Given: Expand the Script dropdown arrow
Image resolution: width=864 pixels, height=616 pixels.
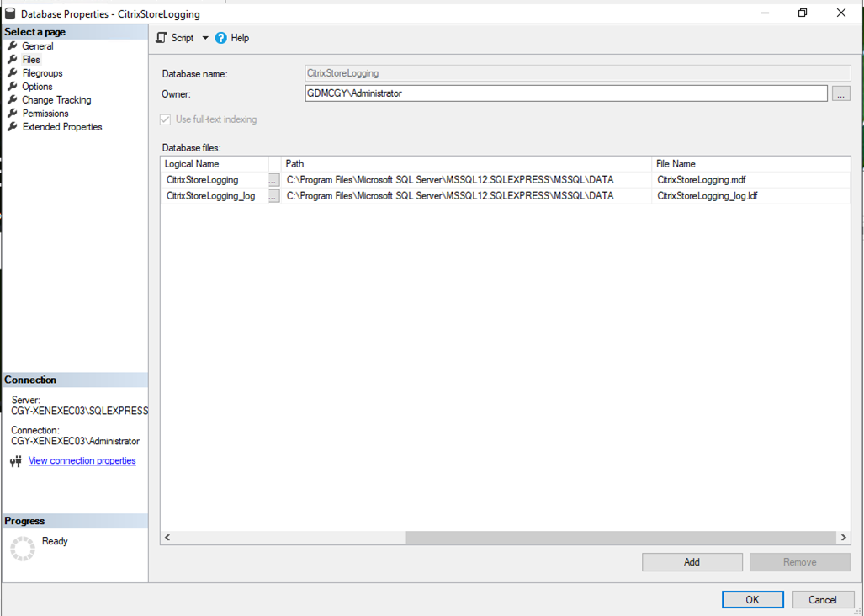Looking at the screenshot, I should 205,38.
